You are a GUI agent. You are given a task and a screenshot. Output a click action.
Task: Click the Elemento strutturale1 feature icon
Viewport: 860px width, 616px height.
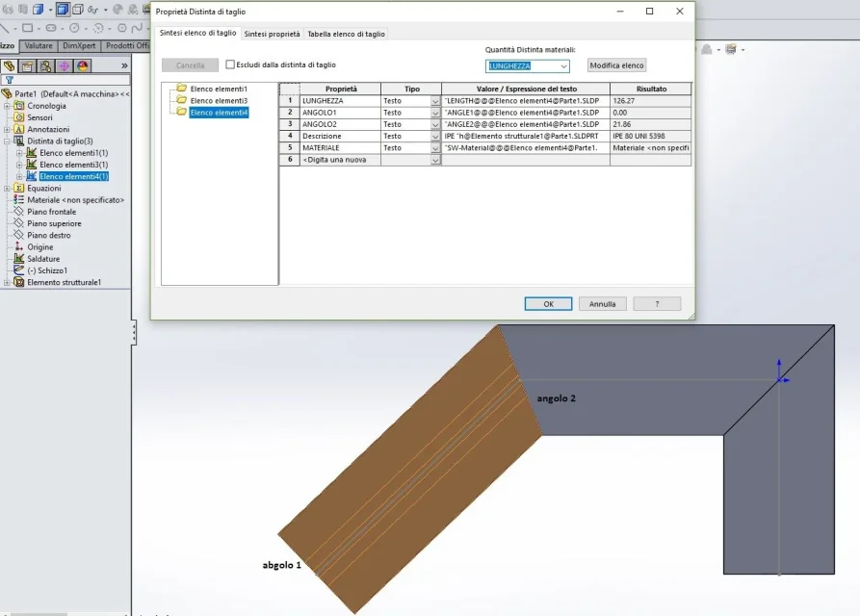(19, 282)
